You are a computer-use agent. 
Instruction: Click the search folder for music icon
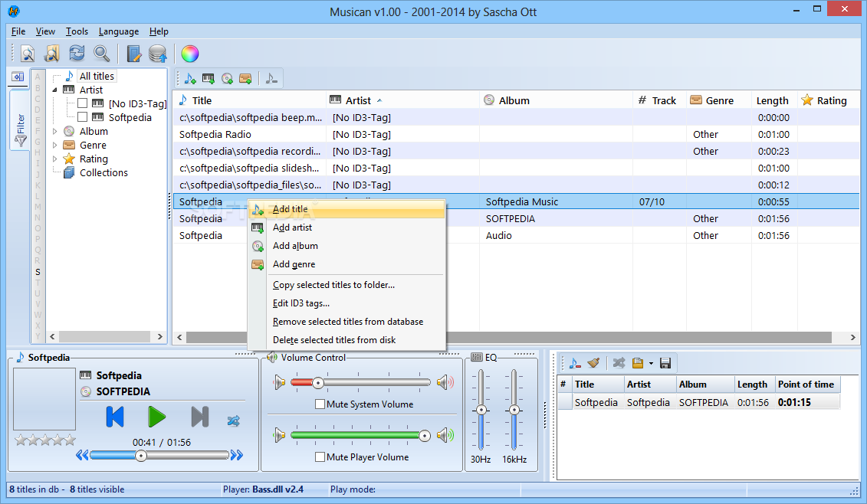point(52,54)
